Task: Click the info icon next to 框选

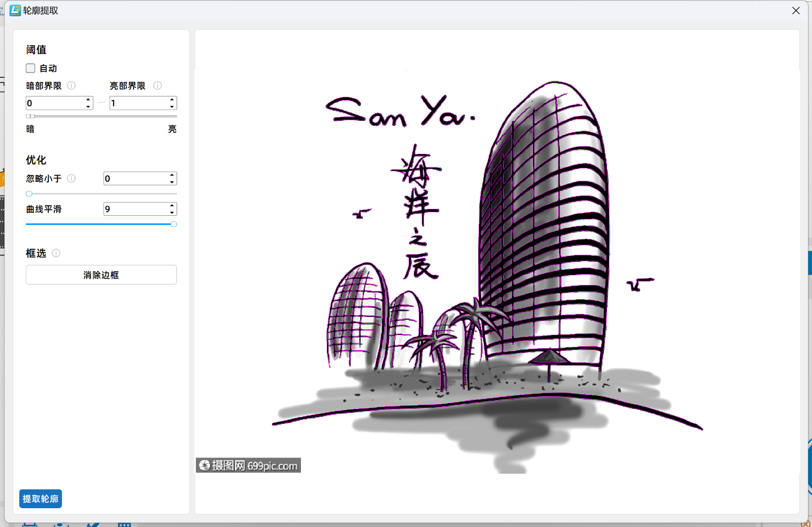Action: [x=56, y=253]
